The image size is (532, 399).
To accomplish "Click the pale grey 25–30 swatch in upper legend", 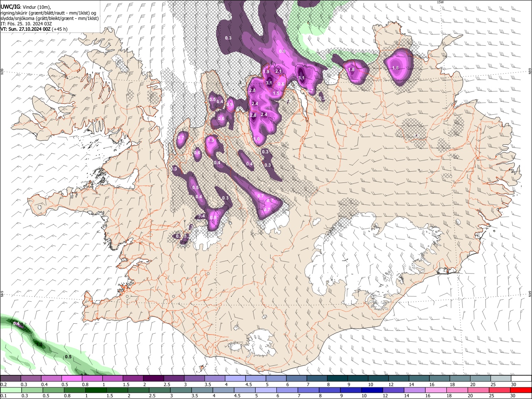I will (x=501, y=379).
